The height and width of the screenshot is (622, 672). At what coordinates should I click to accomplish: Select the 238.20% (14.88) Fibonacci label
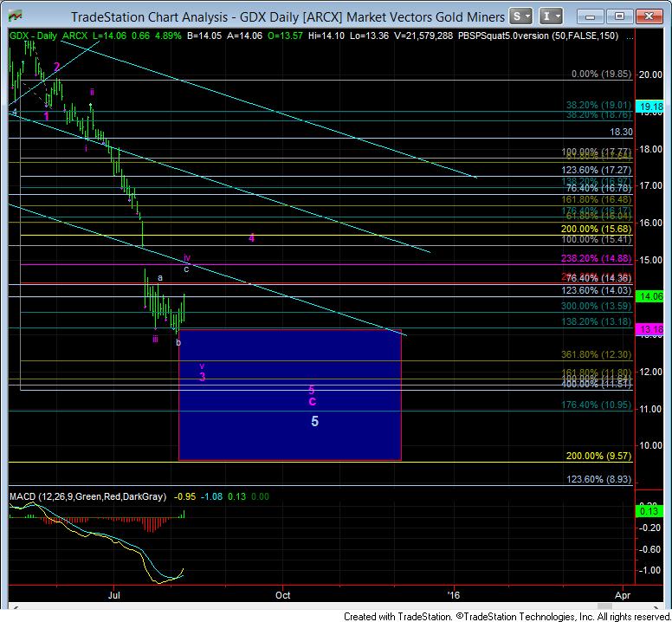pos(596,258)
